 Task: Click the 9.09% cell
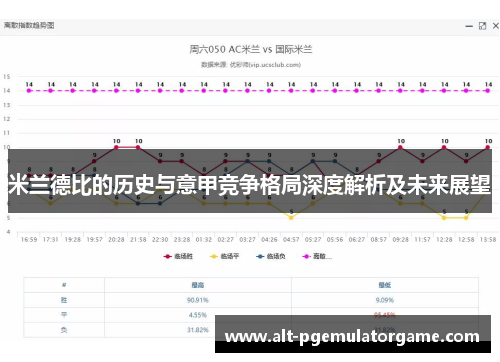385,300
